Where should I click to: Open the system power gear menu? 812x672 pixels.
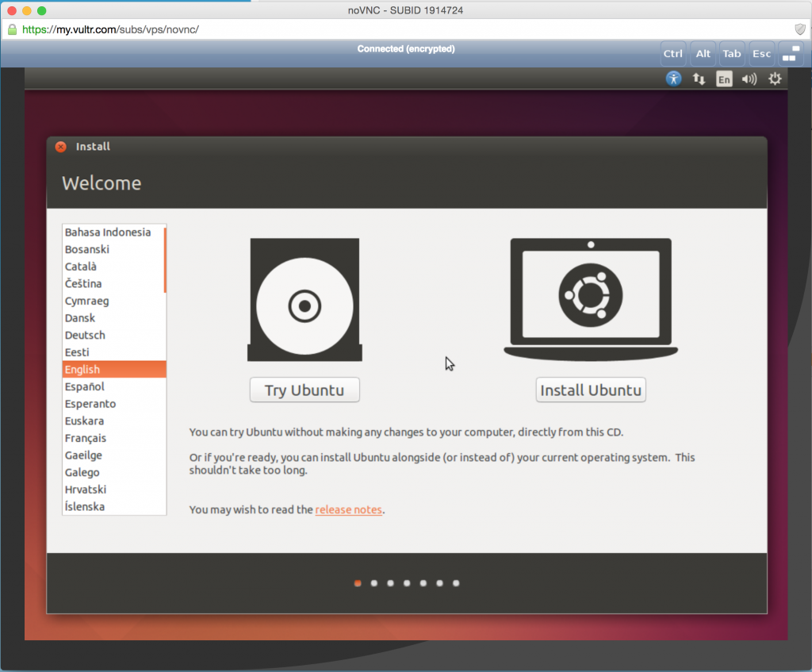pos(775,79)
